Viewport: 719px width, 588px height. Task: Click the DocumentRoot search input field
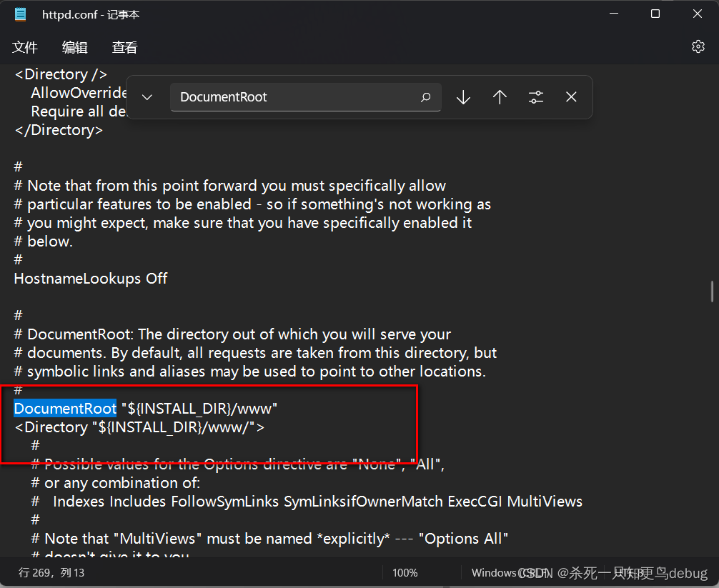coord(306,97)
